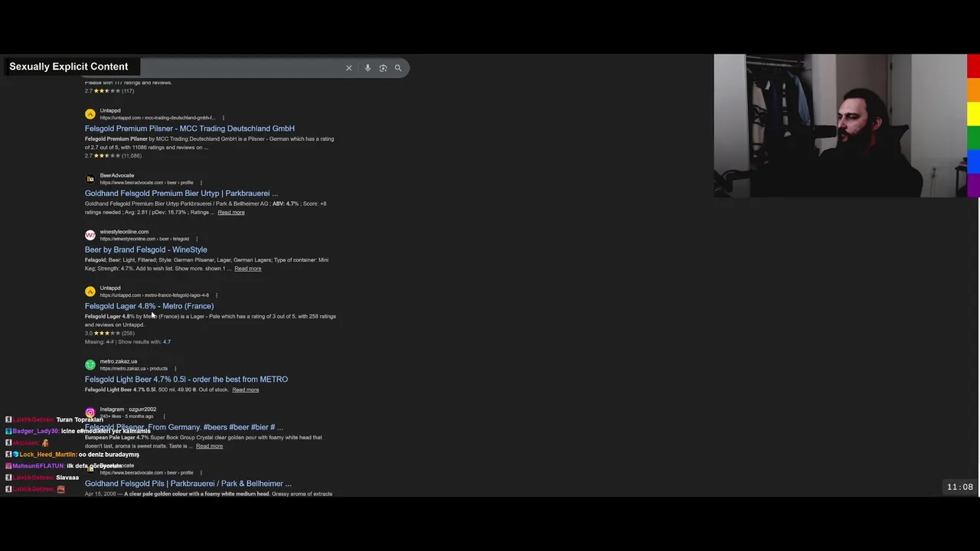Open three-dot menu of Felsgold Lager Metro France result
This screenshot has width=980, height=551.
point(216,295)
